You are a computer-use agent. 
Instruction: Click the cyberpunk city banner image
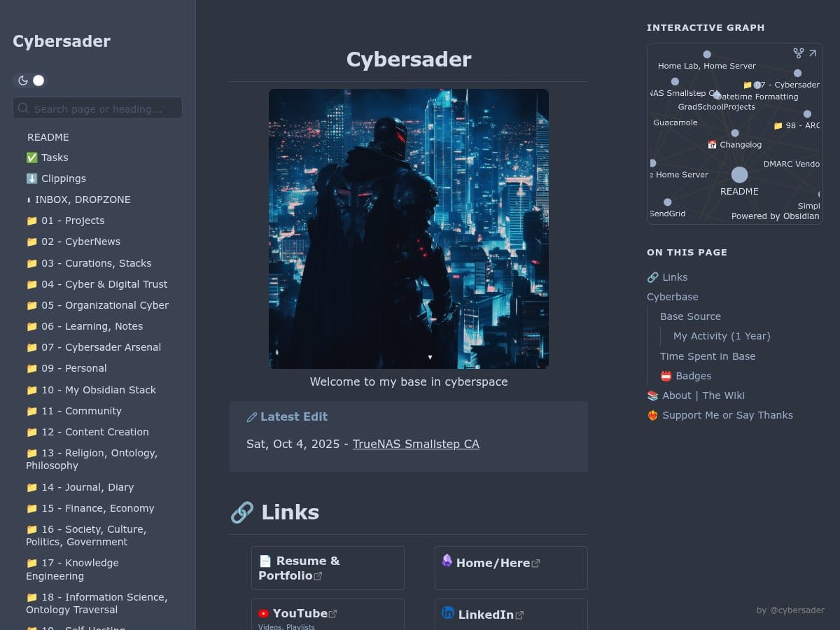(x=409, y=229)
